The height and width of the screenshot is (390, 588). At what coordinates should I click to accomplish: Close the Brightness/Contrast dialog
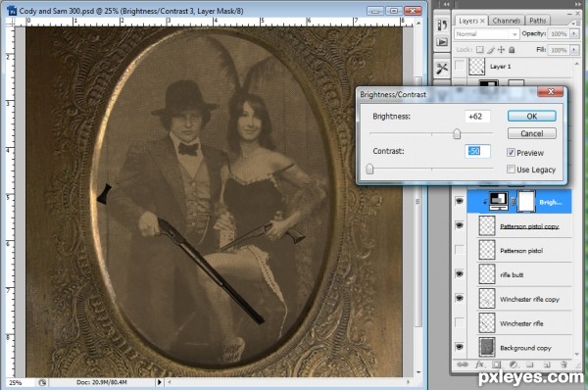pyautogui.click(x=550, y=91)
